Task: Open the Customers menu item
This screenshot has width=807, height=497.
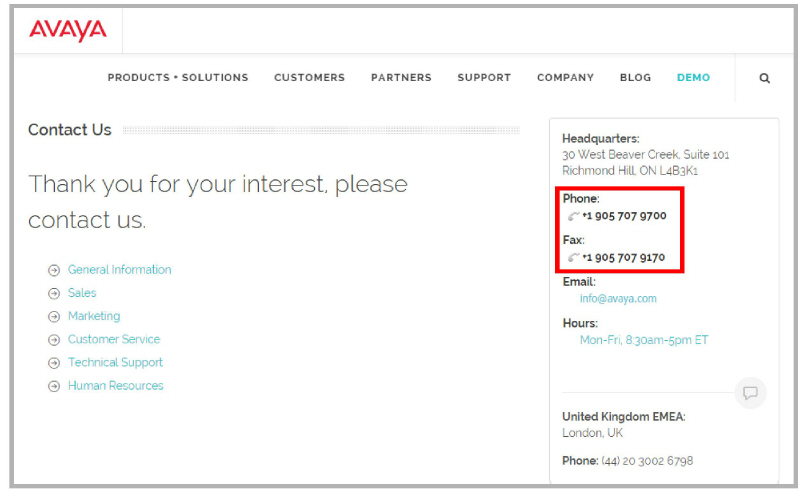Action: 309,78
